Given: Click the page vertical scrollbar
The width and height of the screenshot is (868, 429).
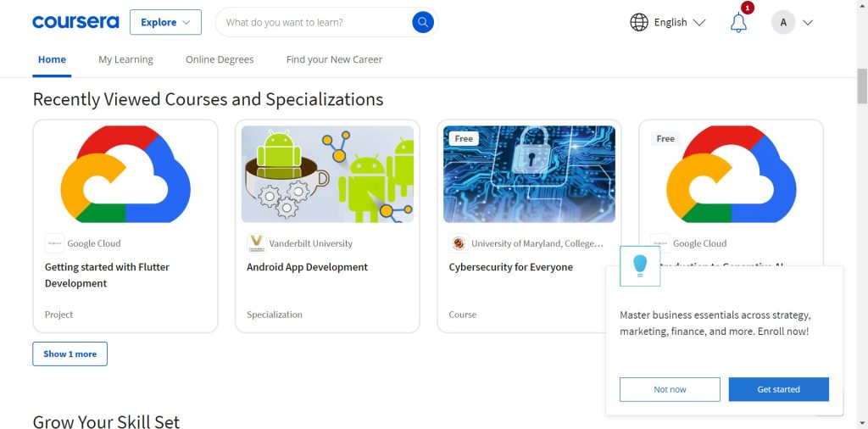Looking at the screenshot, I should click(x=862, y=86).
